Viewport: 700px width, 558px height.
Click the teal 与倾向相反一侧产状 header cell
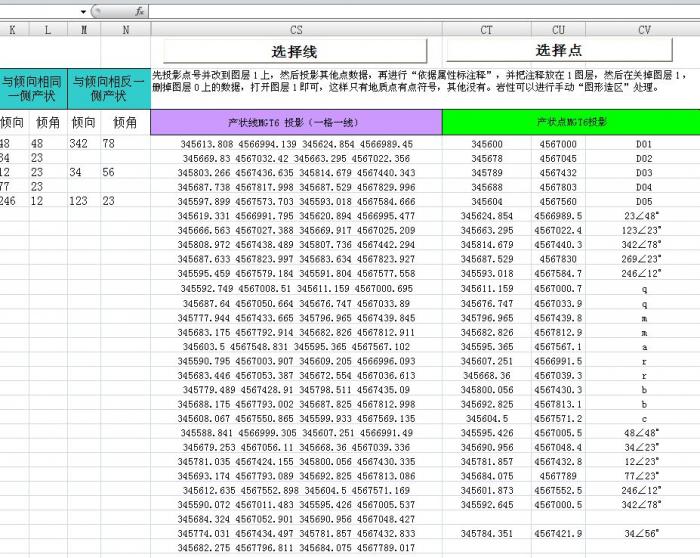point(109,88)
